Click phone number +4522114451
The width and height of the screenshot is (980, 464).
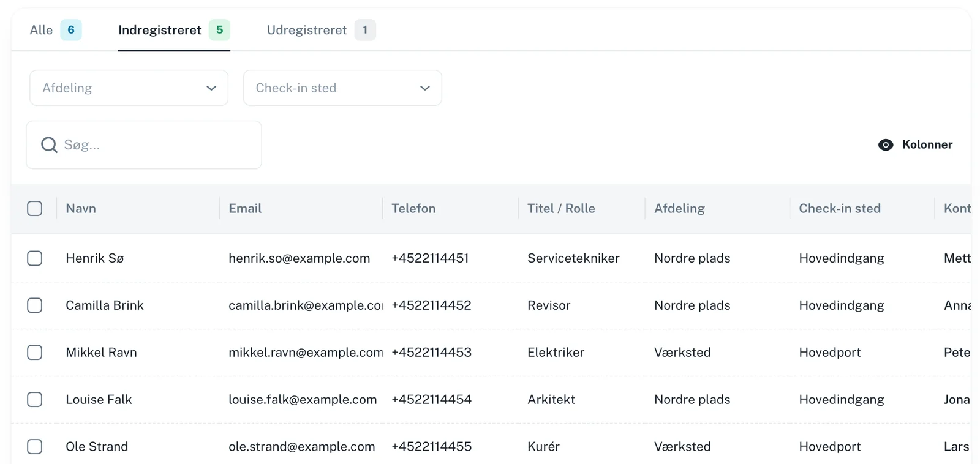click(430, 258)
